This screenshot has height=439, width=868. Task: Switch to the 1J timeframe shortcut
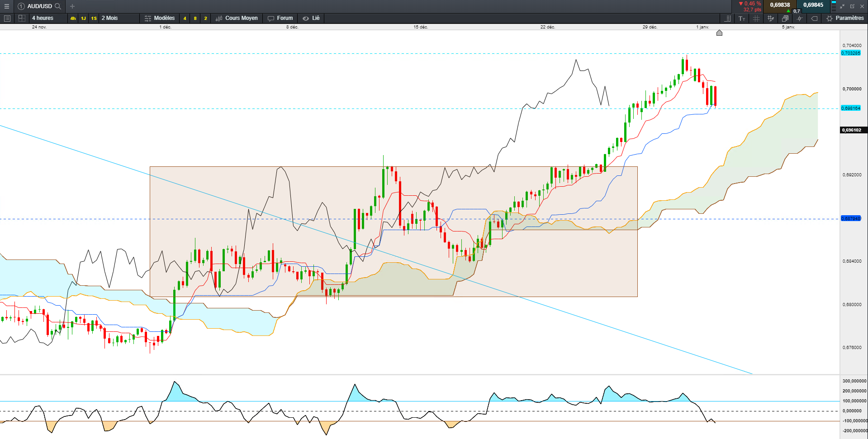pyautogui.click(x=84, y=19)
